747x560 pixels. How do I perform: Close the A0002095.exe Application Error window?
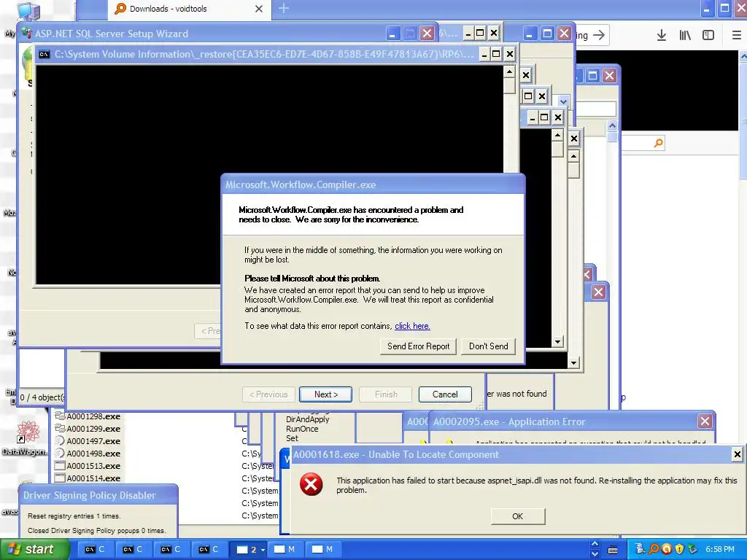pos(705,421)
